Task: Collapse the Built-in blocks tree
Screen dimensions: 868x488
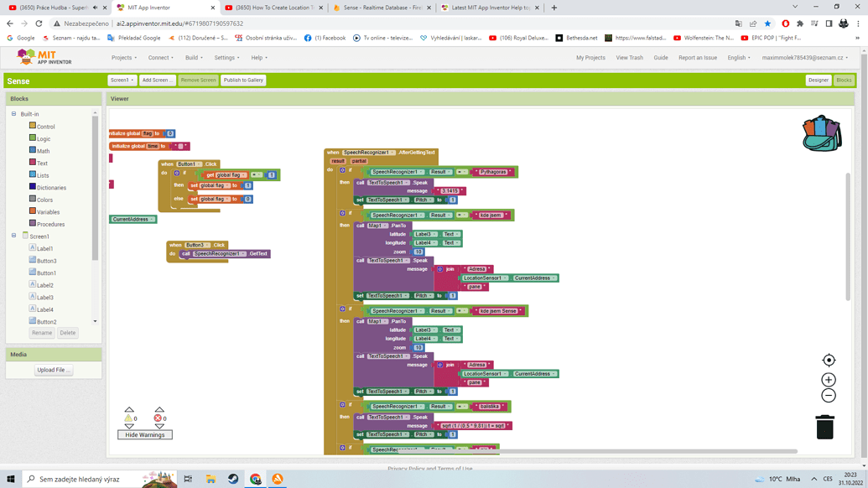Action: point(13,114)
